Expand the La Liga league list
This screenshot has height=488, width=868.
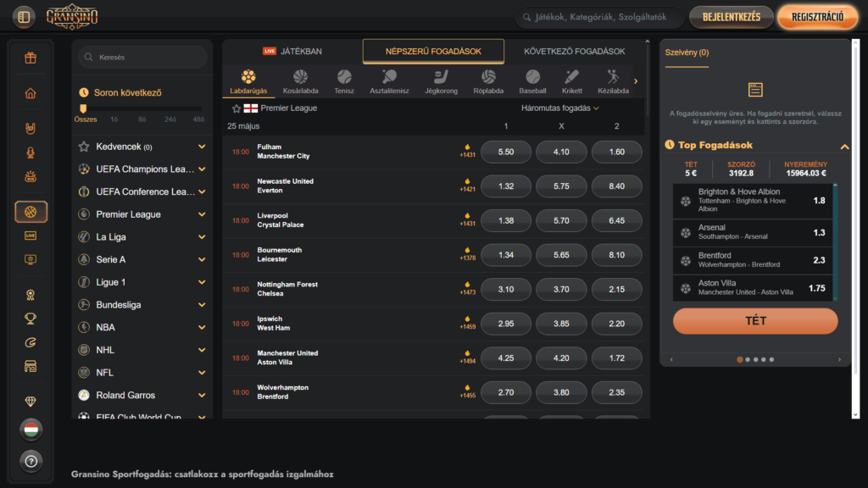tap(202, 237)
